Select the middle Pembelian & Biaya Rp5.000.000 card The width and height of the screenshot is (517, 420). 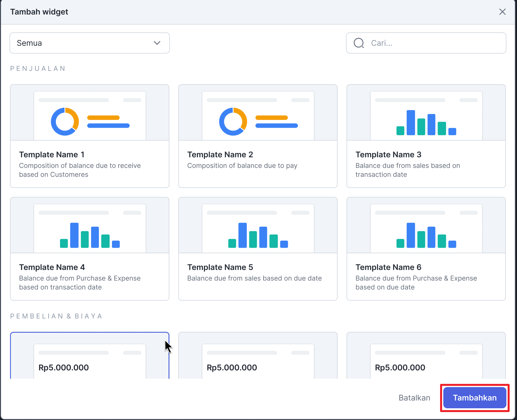point(258,356)
